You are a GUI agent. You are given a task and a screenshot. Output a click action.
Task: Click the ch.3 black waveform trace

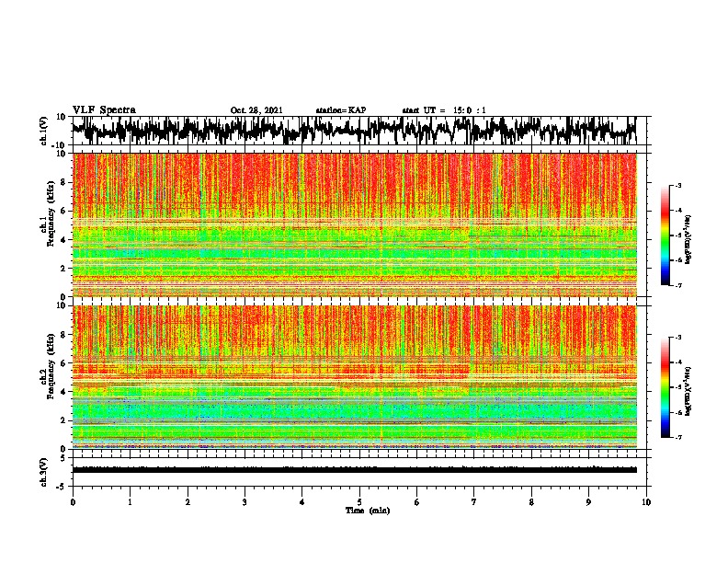click(x=354, y=470)
